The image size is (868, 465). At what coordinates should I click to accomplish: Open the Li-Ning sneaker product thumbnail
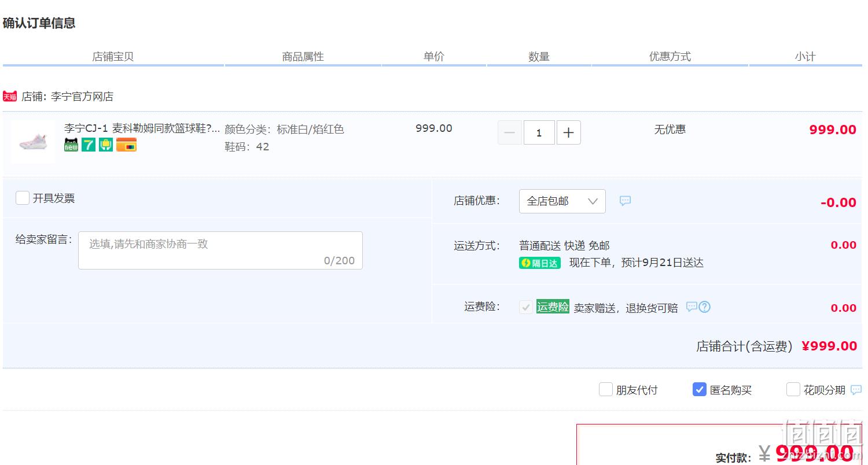(x=33, y=142)
